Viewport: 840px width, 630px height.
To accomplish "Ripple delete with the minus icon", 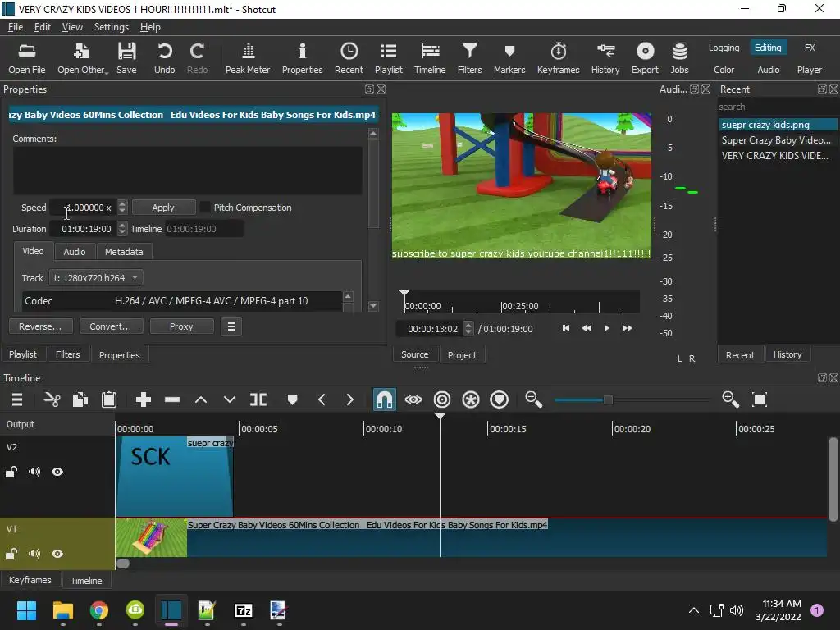I will pos(172,399).
